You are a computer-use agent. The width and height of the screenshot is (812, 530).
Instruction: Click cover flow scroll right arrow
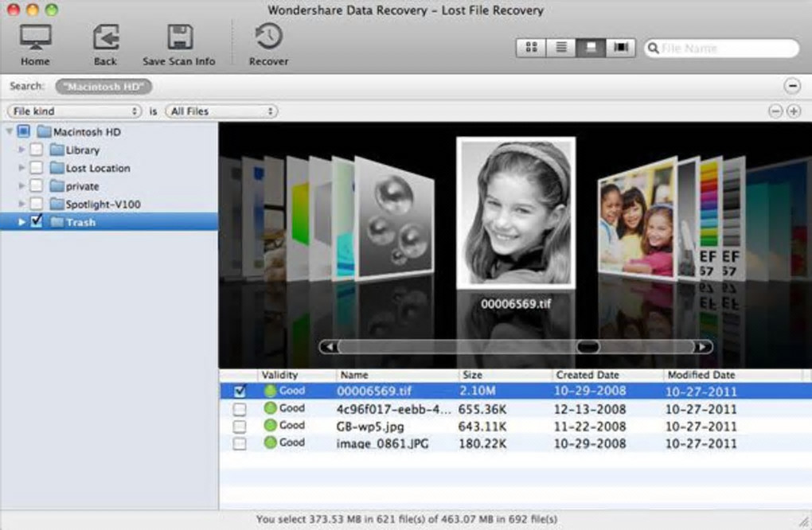point(702,347)
